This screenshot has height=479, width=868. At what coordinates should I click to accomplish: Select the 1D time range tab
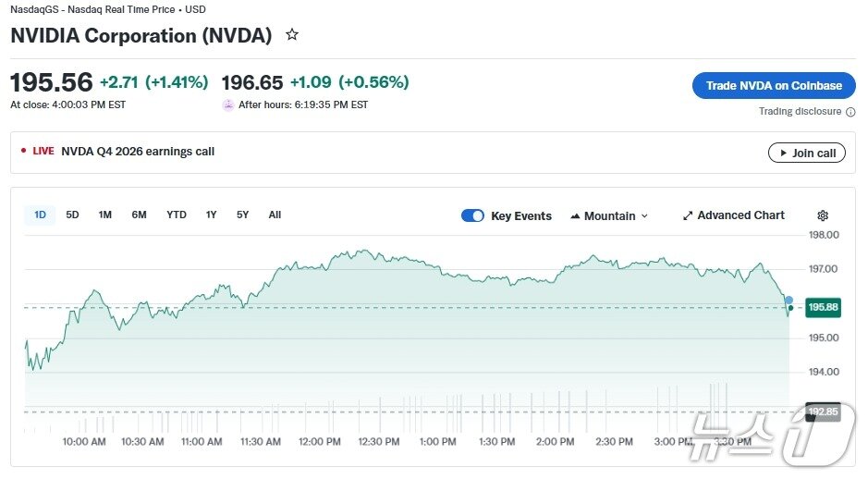click(x=40, y=215)
